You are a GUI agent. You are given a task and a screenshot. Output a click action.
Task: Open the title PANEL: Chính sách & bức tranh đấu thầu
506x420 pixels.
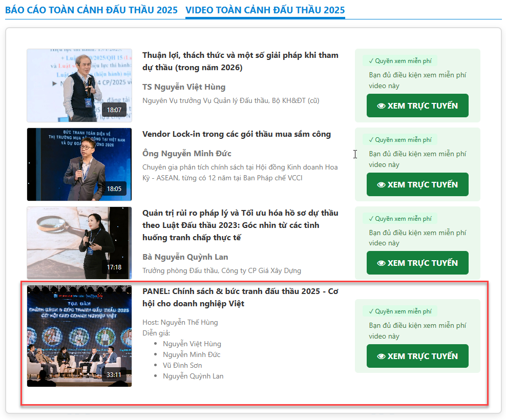click(x=240, y=298)
